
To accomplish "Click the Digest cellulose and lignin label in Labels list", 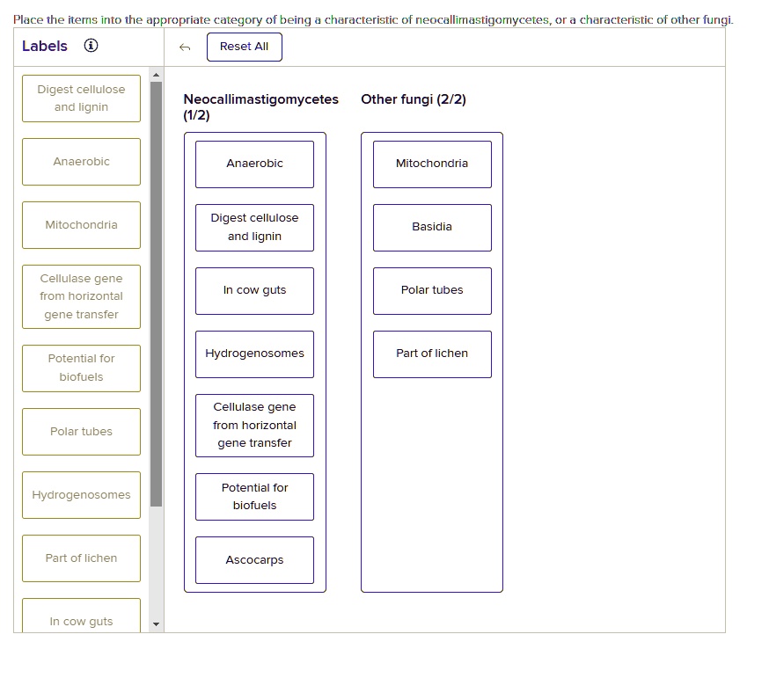I will (x=82, y=98).
